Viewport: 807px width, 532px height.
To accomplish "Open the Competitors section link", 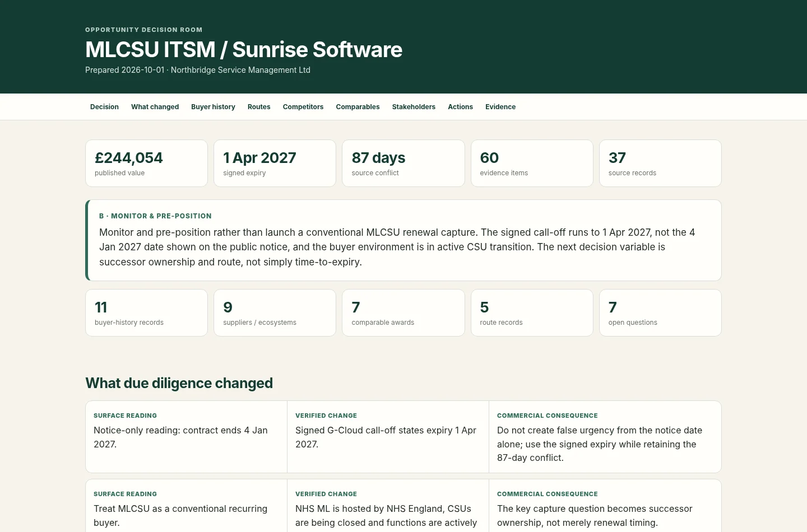I will click(303, 107).
